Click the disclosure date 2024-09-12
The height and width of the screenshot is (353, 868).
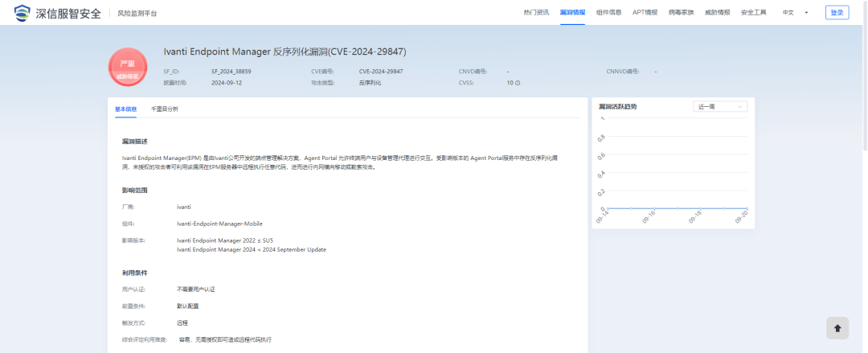227,83
